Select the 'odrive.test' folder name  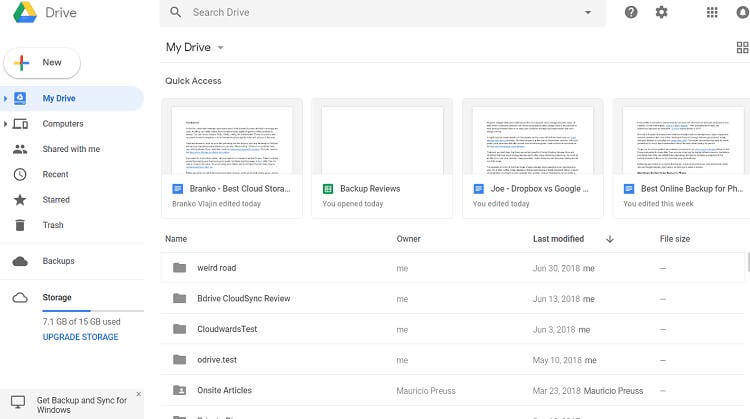coord(217,360)
